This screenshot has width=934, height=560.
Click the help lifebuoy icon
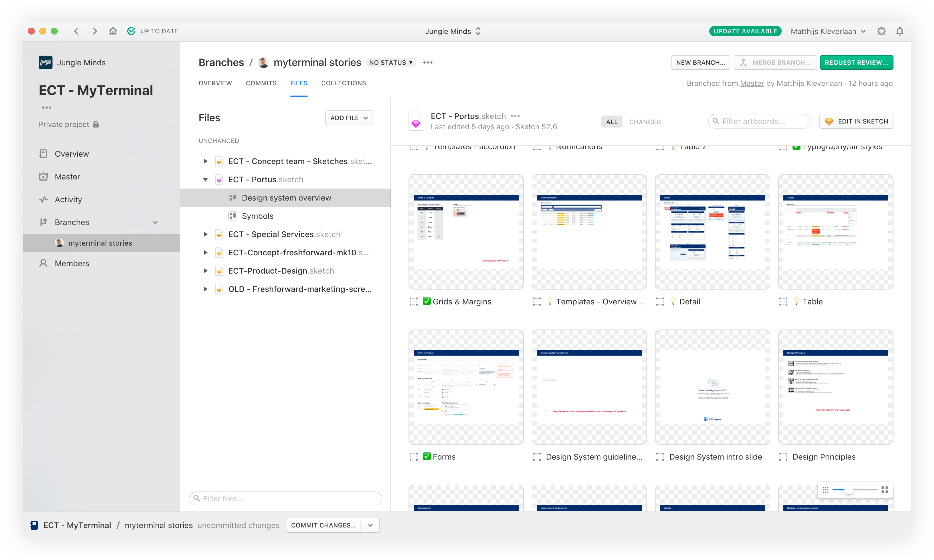pos(881,31)
